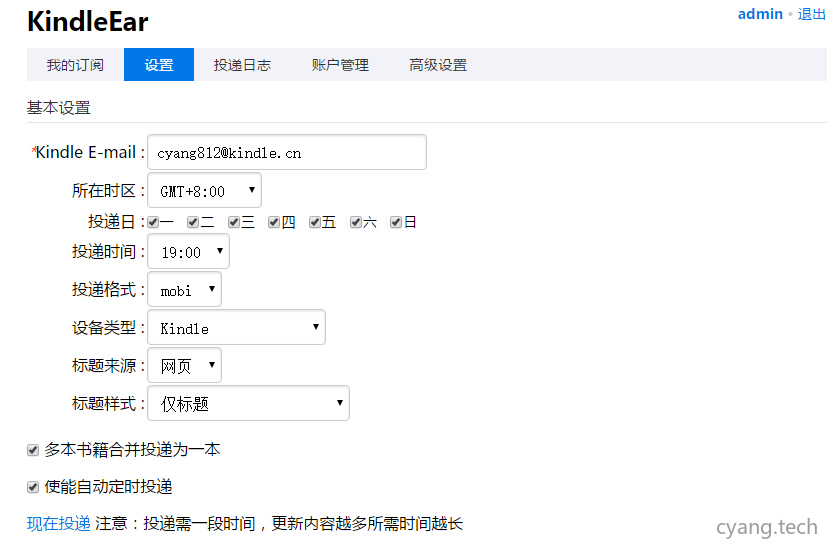Toggle the 三 (Wednesday) delivery day checkbox
This screenshot has width=839, height=559.
[x=234, y=222]
